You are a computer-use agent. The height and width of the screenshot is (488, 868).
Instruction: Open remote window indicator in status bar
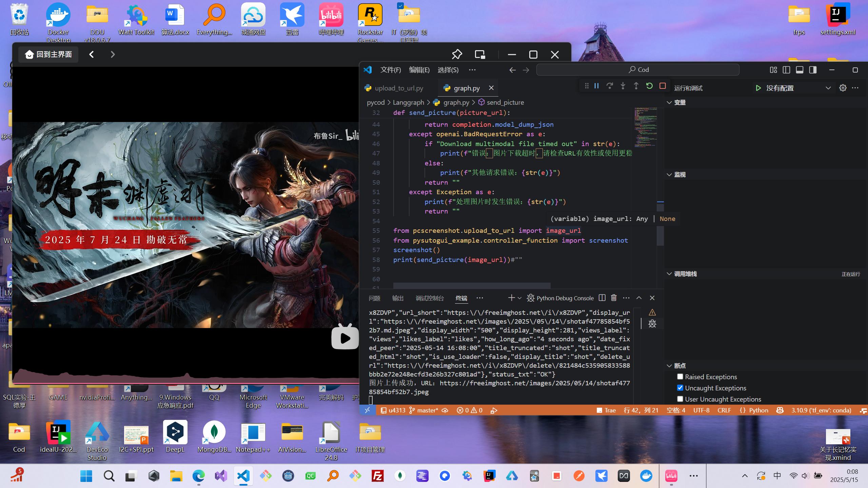click(x=367, y=410)
